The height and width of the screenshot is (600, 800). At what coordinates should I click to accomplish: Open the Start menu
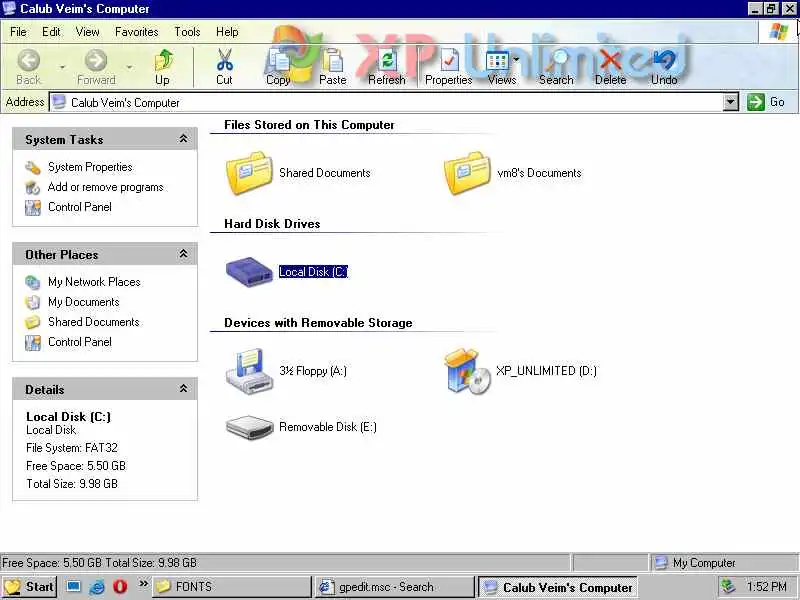[29, 587]
